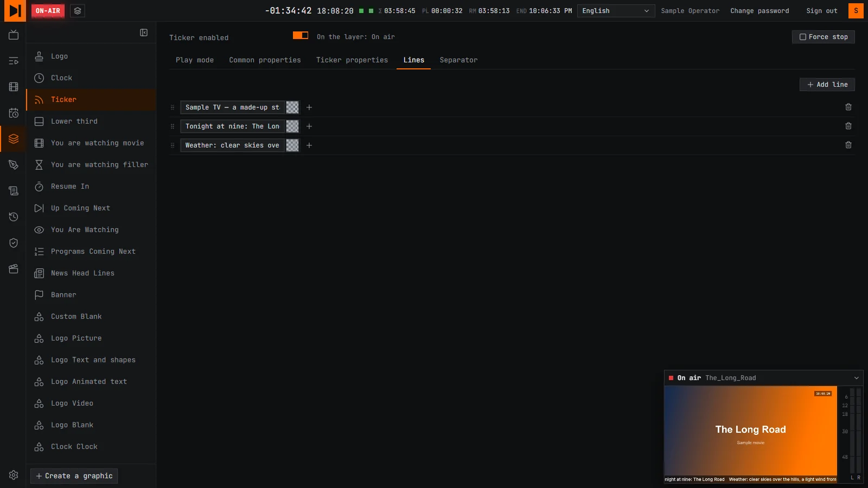Toggle the ON-AIR status button
The image size is (868, 488).
pos(48,11)
